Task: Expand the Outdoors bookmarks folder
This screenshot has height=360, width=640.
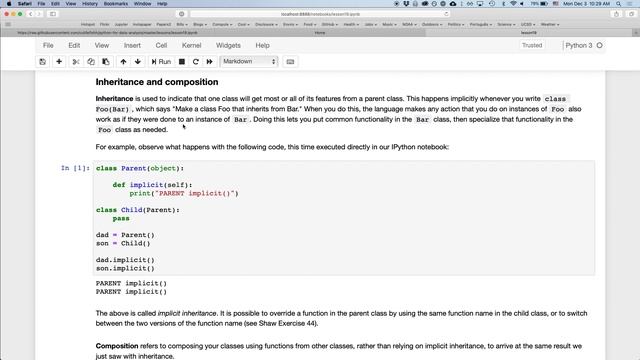Action: point(431,24)
